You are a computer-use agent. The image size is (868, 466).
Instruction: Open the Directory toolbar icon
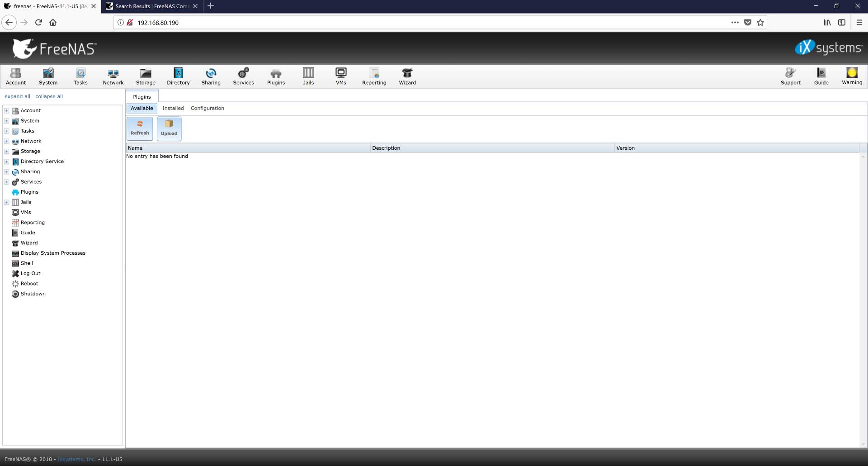click(178, 76)
